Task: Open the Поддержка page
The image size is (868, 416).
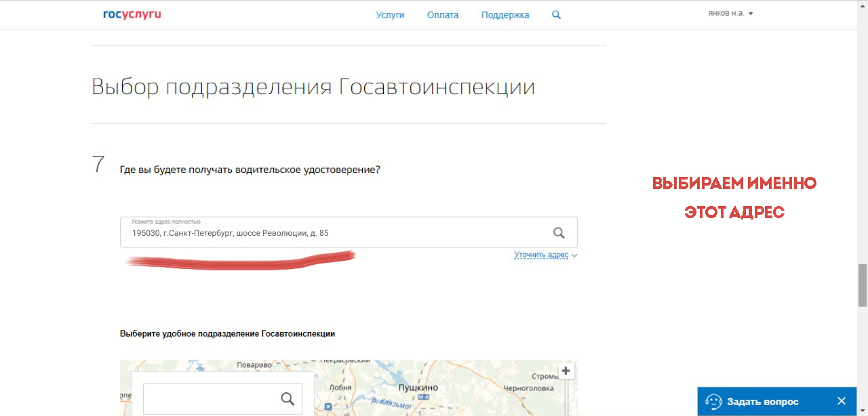Action: click(505, 15)
